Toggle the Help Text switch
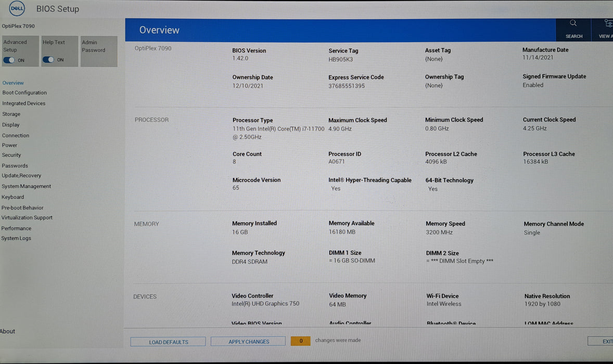613x364 pixels. (48, 60)
